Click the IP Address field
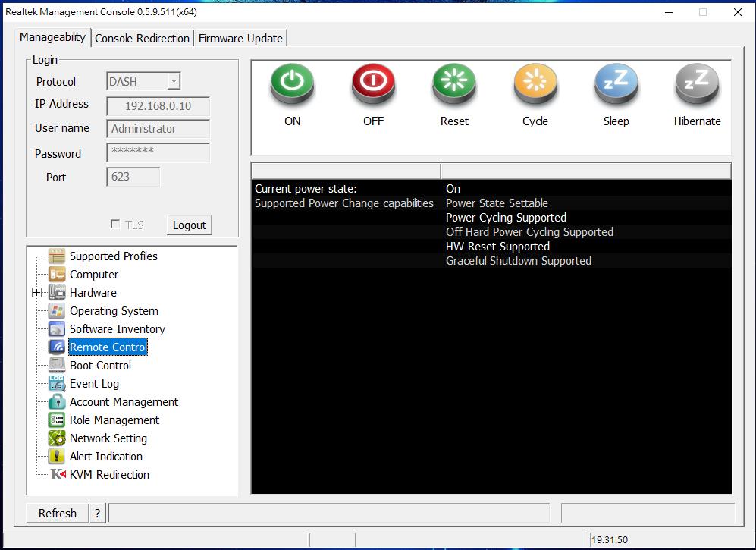 click(x=158, y=106)
